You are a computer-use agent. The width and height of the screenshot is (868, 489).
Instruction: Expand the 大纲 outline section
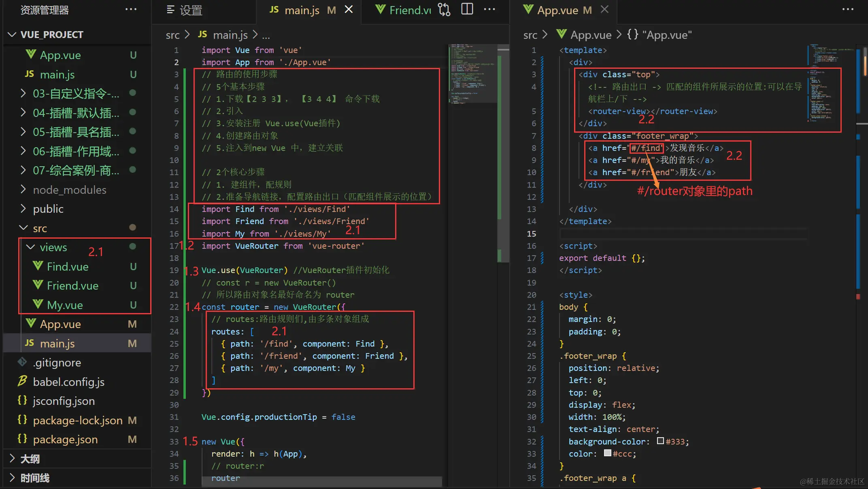pos(12,459)
